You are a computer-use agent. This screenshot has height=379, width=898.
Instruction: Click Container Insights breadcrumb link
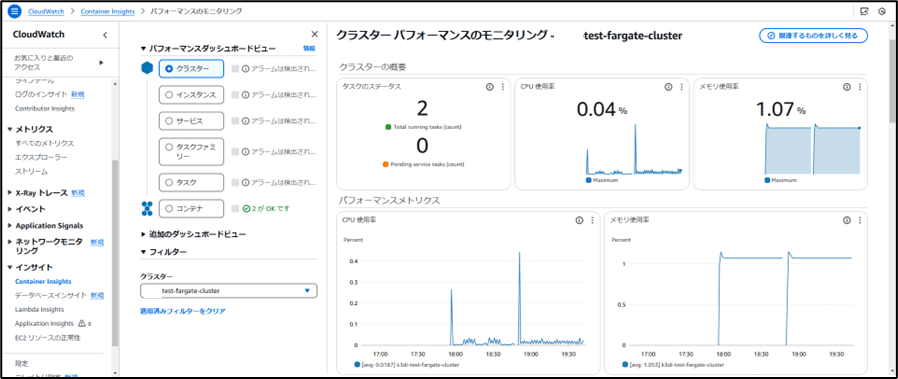(108, 11)
